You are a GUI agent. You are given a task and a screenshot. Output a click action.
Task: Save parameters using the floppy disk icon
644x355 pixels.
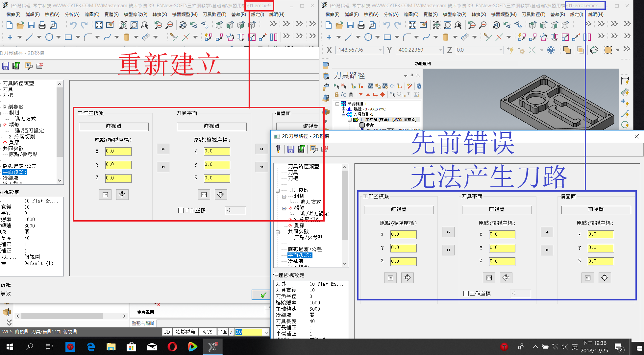291,149
